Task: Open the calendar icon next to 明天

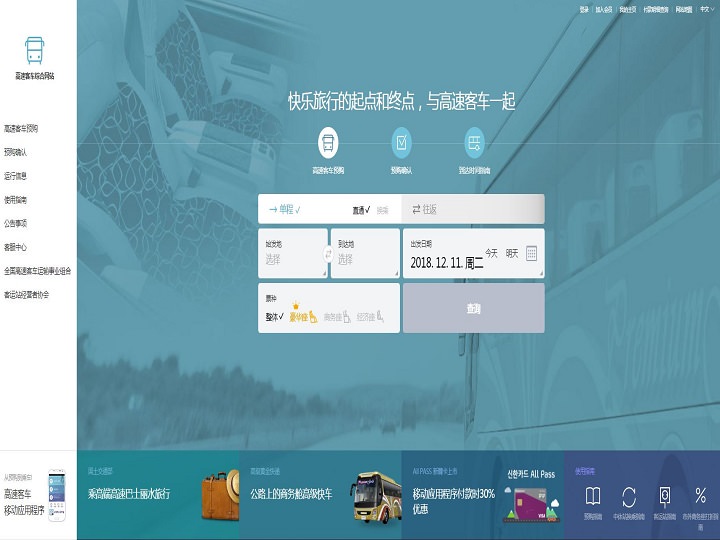Action: [531, 253]
